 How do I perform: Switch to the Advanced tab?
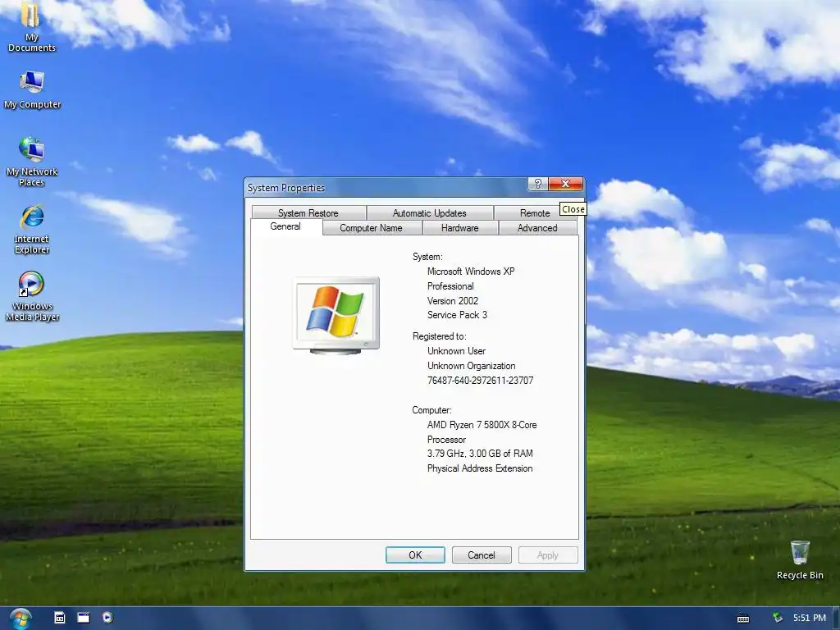coord(537,228)
